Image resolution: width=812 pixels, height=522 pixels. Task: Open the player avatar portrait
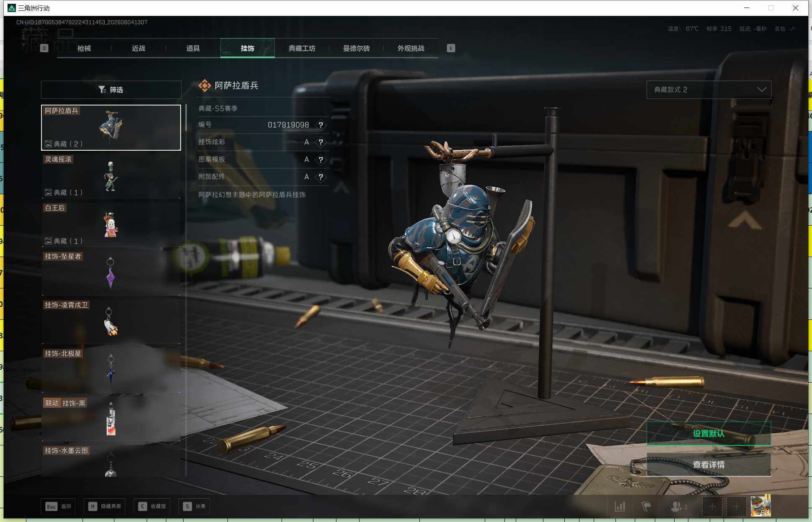(760, 506)
